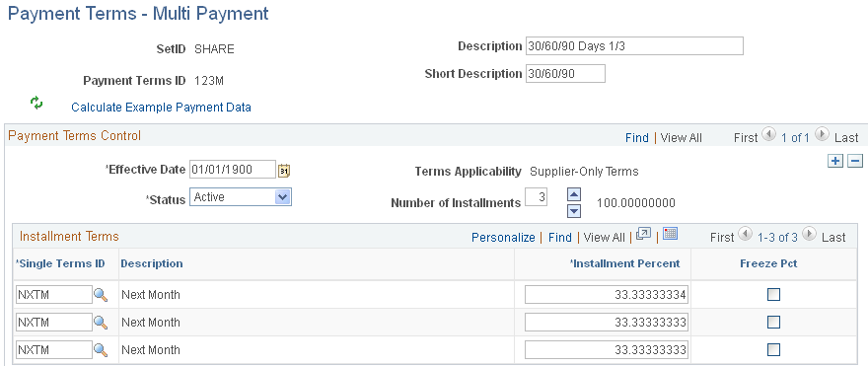Go to previous Payment Terms Control row
This screenshot has height=366, width=868.
coord(769,134)
